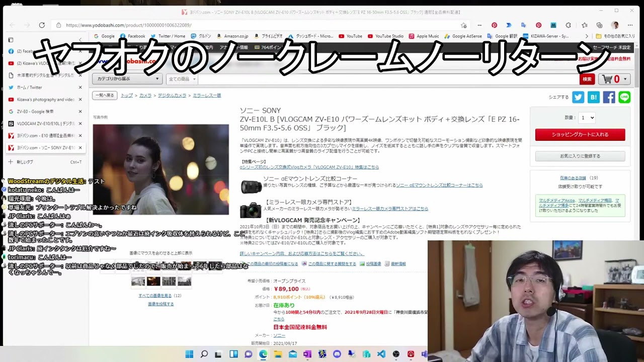The width and height of the screenshot is (644, 362).
Task: Click the first Pinterest extension icon
Action: [494, 25]
